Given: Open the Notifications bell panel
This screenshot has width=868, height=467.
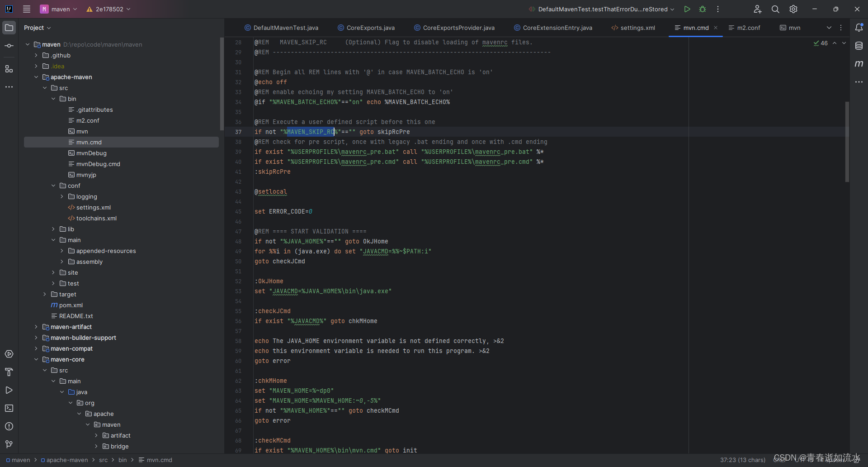Looking at the screenshot, I should [859, 28].
